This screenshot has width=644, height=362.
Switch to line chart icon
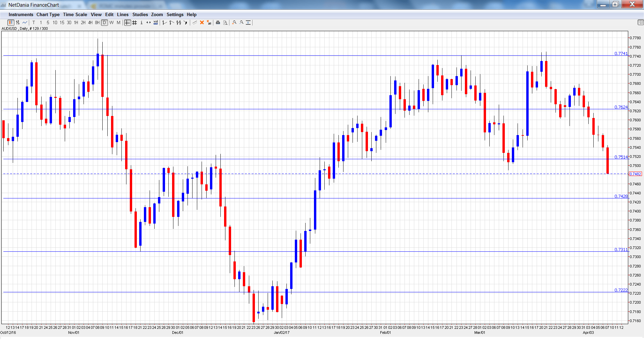(x=25, y=22)
